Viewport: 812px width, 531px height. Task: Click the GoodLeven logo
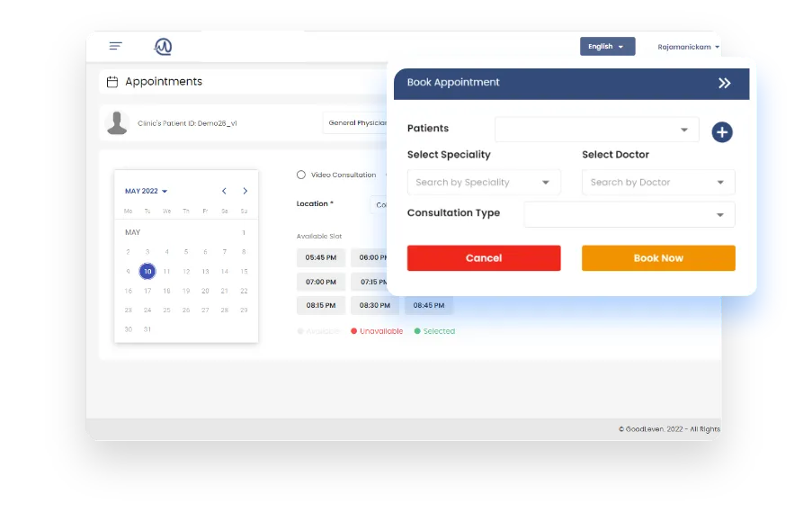[x=163, y=46]
